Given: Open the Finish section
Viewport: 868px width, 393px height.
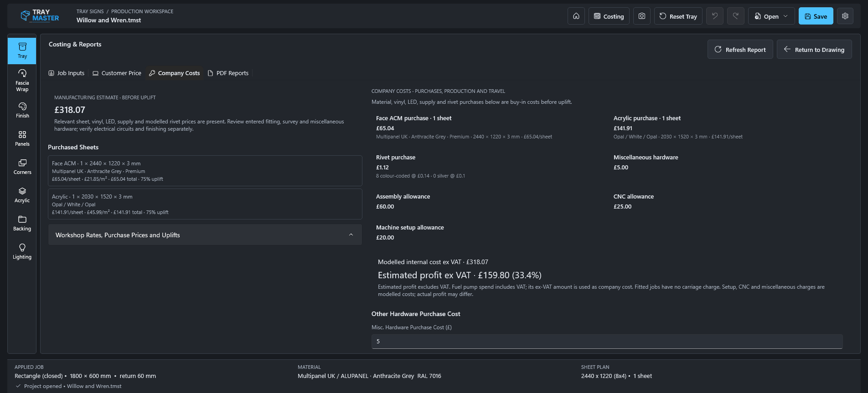Looking at the screenshot, I should (x=22, y=110).
